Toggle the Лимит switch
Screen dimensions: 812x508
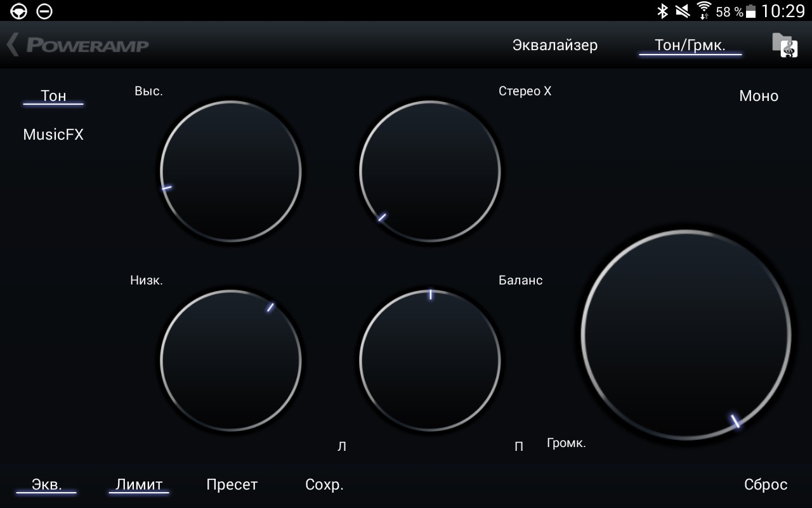(139, 485)
